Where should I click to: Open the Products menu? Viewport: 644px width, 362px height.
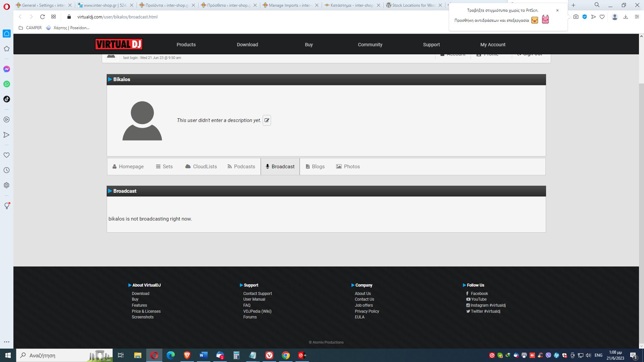[186, 45]
